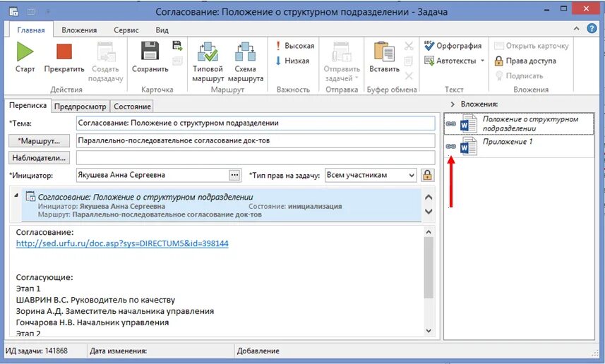Click the Наблюдатели... button
This screenshot has width=605, height=364.
pos(39,158)
